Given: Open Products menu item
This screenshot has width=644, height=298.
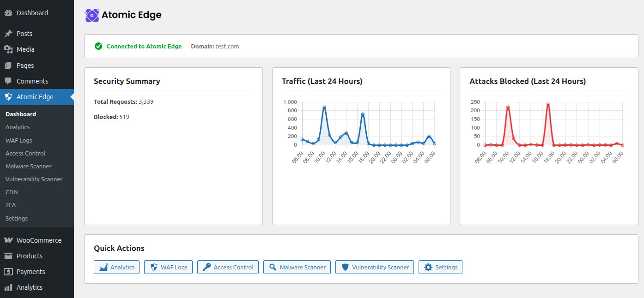Looking at the screenshot, I should click(37, 256).
